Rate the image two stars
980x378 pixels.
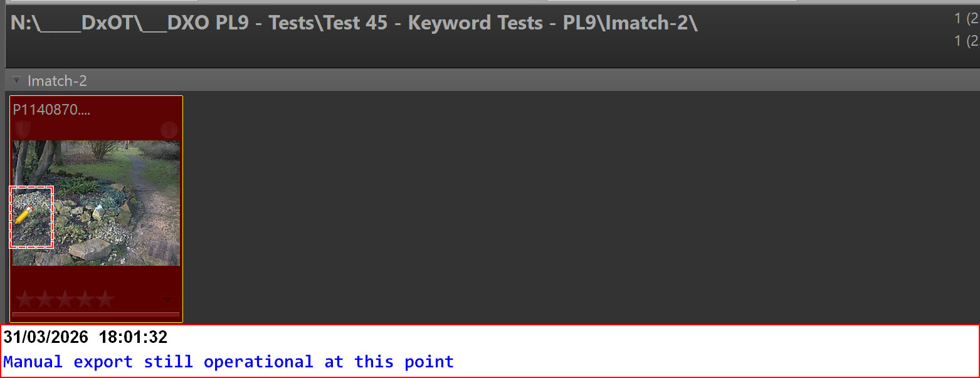[45, 300]
